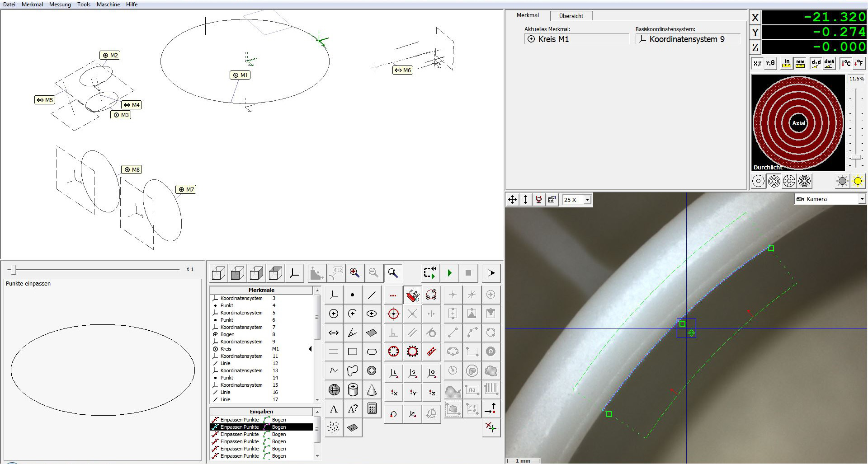Click the light intensity slider handle

(x=856, y=159)
